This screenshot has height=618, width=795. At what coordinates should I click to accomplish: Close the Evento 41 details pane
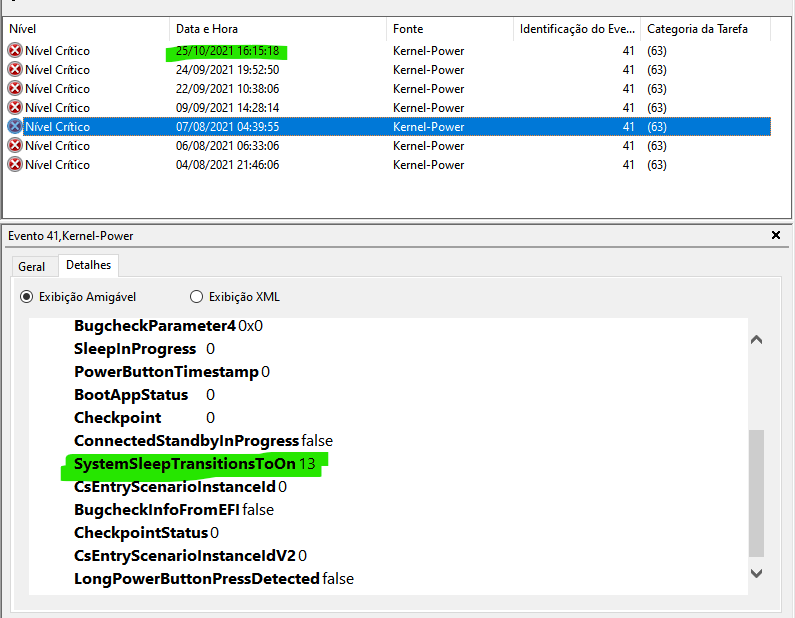click(776, 235)
